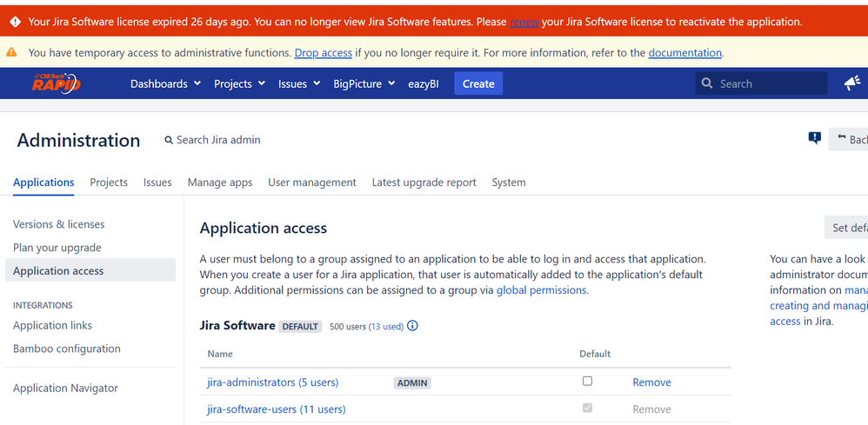Viewport: 868px width, 425px height.
Task: Open the Manage apps tab
Action: 220,183
